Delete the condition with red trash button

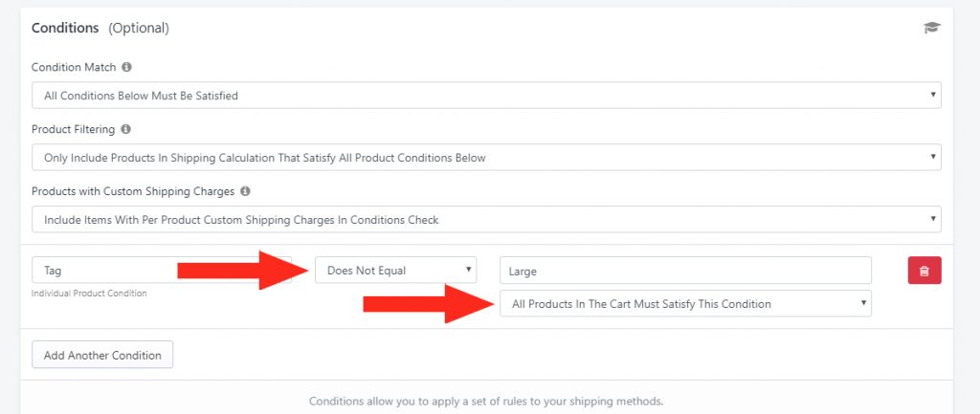(924, 271)
